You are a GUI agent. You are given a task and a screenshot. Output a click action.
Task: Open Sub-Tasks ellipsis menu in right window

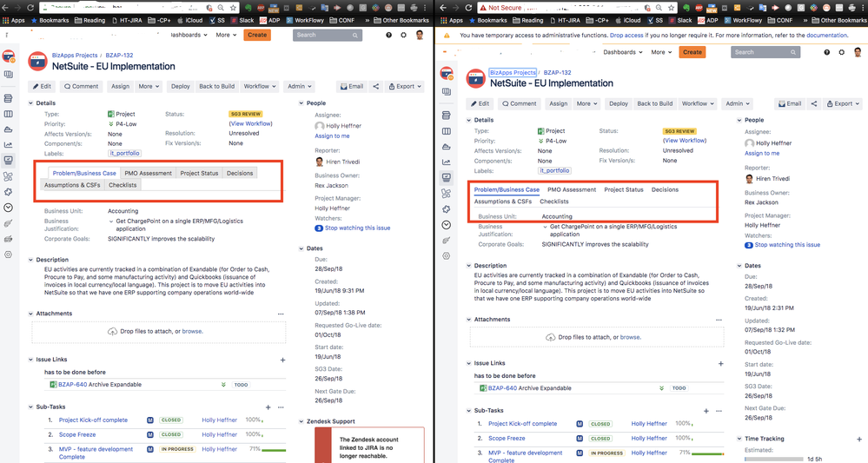[x=719, y=411]
